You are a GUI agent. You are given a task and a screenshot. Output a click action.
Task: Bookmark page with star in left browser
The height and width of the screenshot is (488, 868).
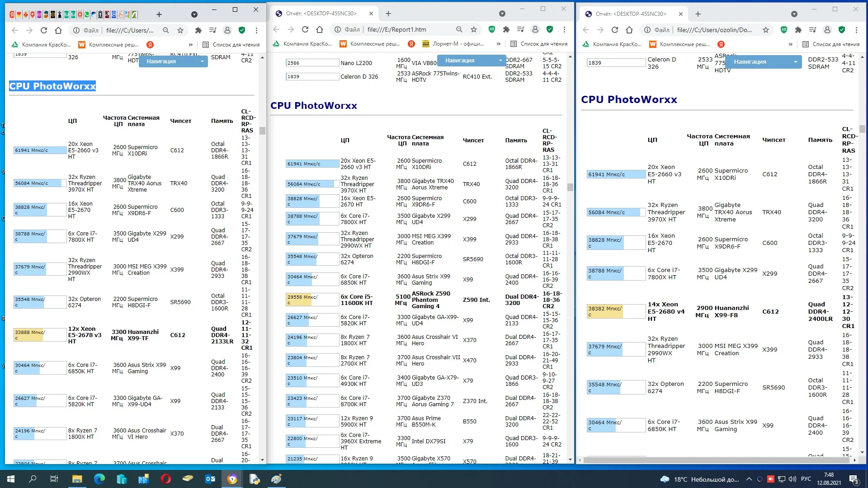pyautogui.click(x=180, y=31)
